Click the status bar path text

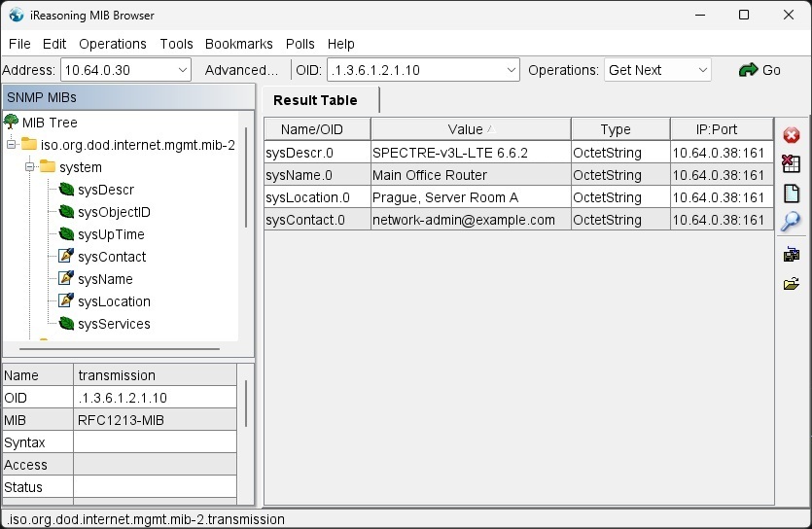[146, 519]
